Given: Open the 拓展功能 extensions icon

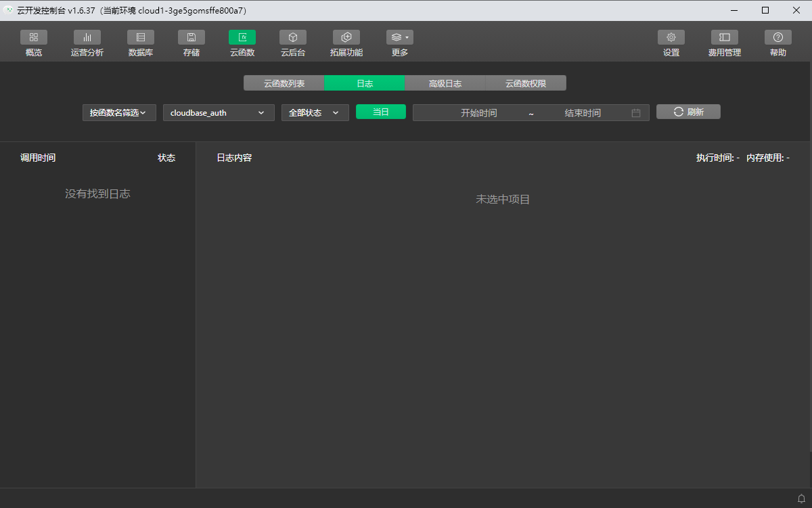Looking at the screenshot, I should [x=346, y=38].
